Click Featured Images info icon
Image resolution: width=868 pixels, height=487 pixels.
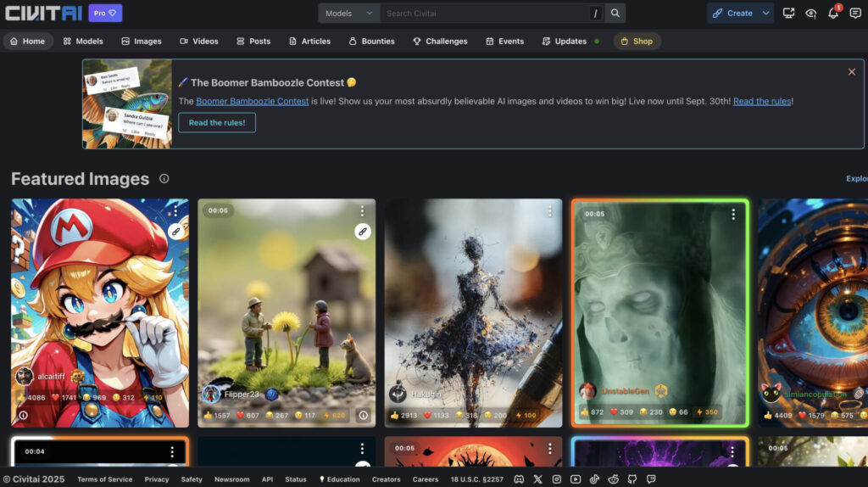click(x=164, y=179)
